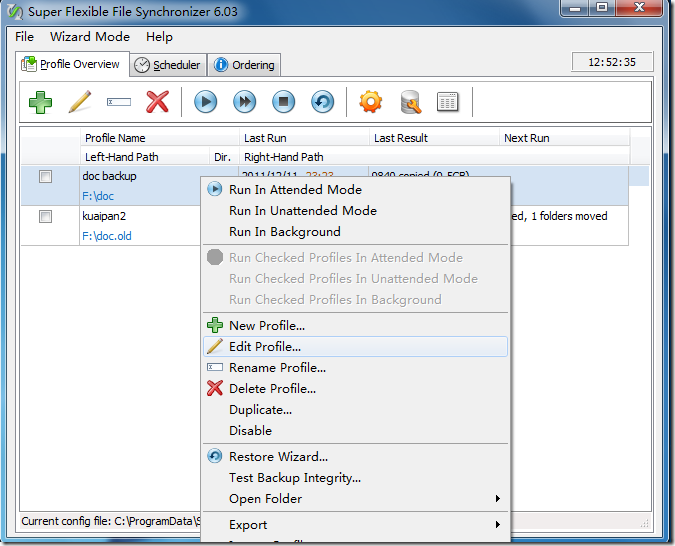
Task: Click the calendar grid toolbar icon
Action: [x=448, y=102]
